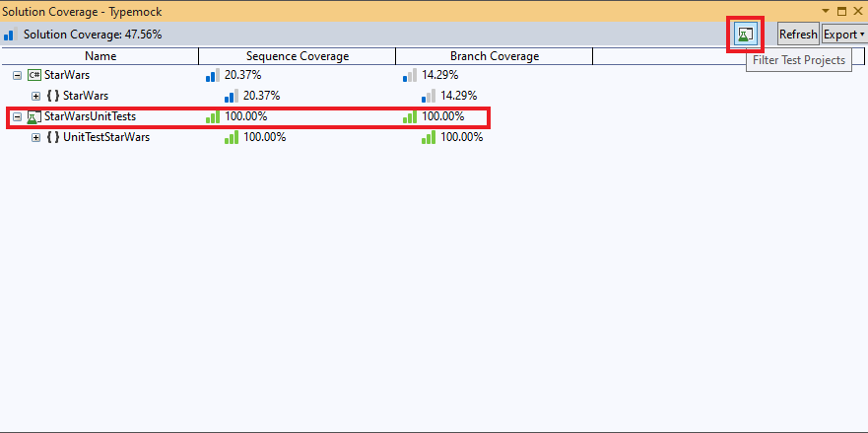Sort by the Sequence Coverage column header
This screenshot has width=868, height=433.
coord(297,56)
